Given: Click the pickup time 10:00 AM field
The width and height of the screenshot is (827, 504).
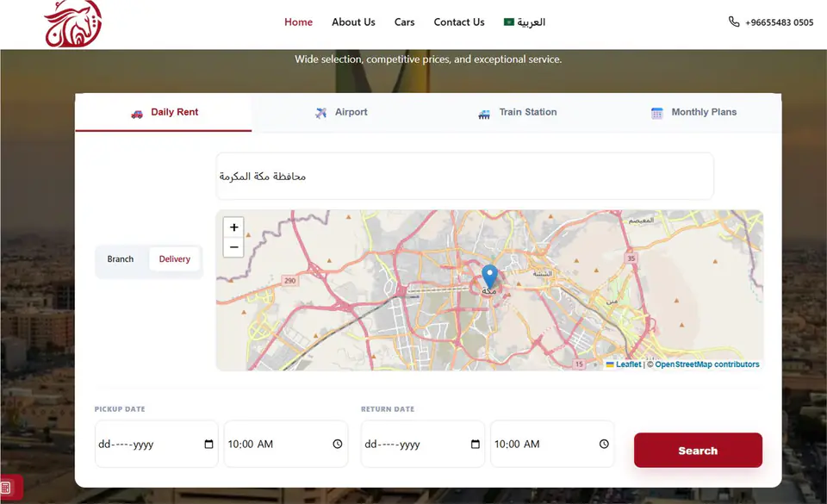Looking at the screenshot, I should point(286,444).
